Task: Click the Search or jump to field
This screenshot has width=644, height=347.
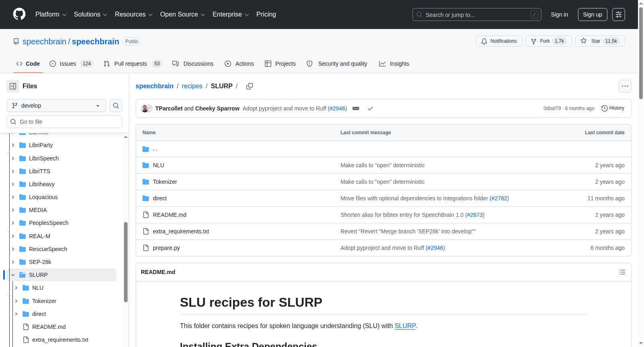Action: tap(477, 15)
